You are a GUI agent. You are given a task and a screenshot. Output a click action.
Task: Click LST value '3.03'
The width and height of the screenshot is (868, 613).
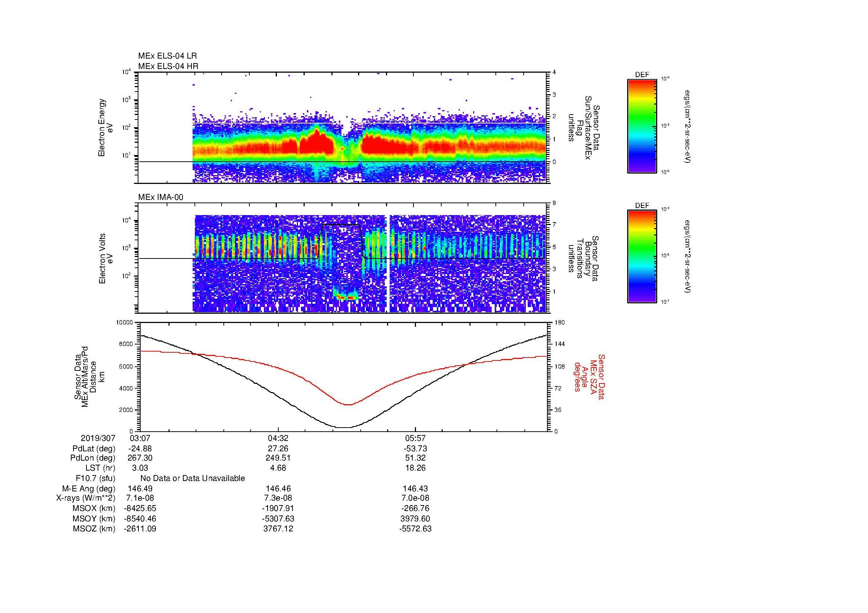tap(140, 468)
